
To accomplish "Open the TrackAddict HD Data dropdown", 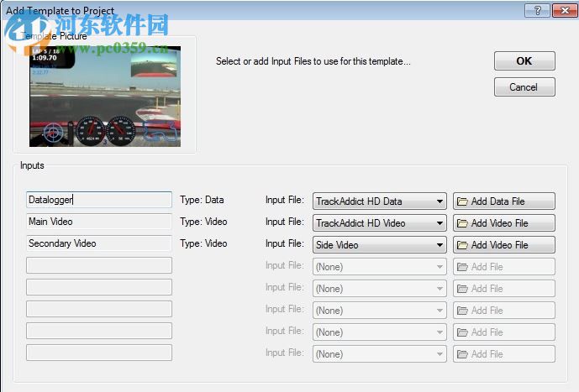I will [x=380, y=201].
